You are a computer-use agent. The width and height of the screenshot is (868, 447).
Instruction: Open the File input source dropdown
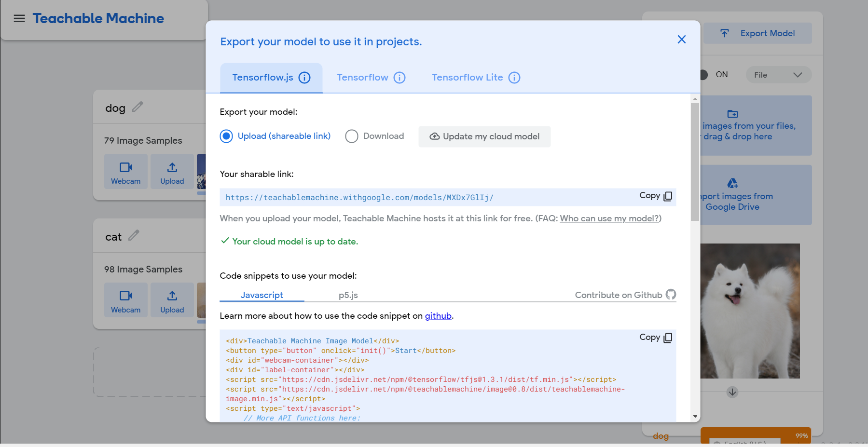click(778, 75)
